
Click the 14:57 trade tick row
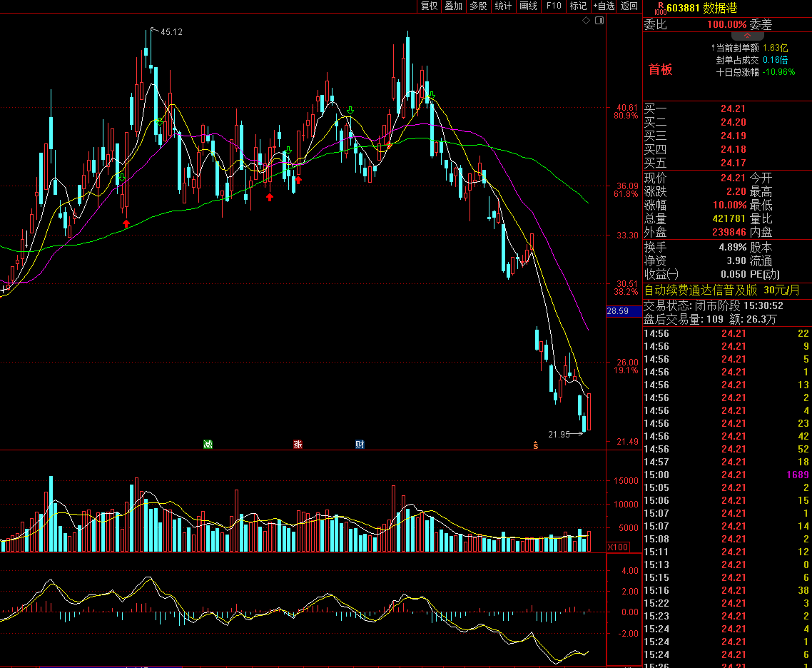pyautogui.click(x=726, y=462)
